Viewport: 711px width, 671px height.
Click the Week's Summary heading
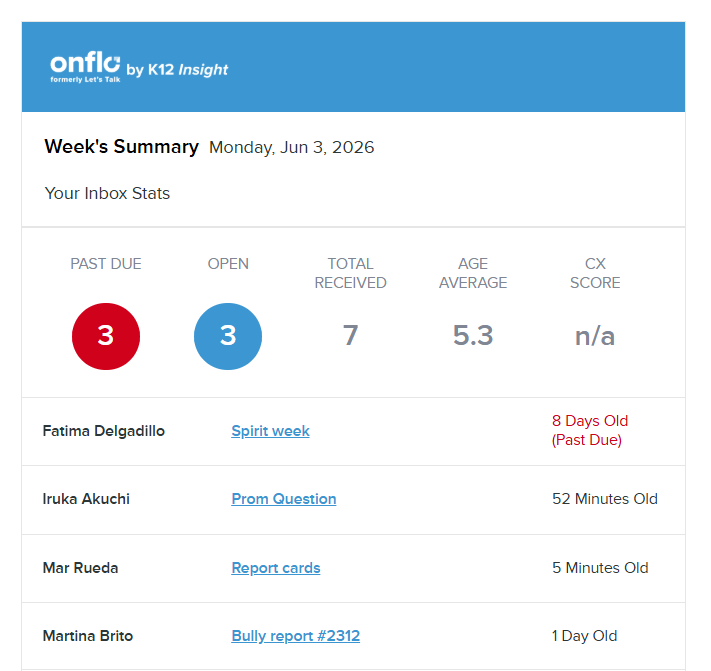[x=121, y=147]
